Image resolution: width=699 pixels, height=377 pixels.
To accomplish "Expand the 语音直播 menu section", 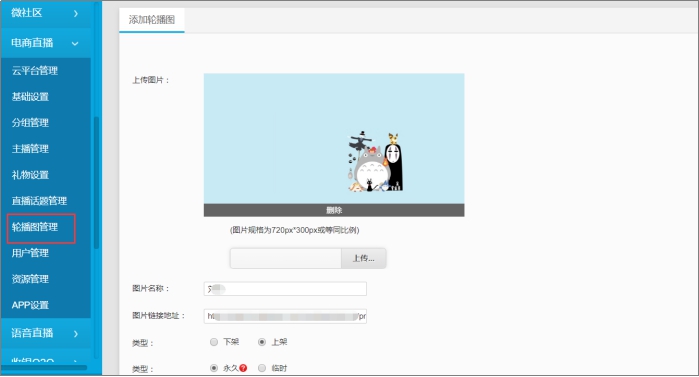I will (x=45, y=333).
